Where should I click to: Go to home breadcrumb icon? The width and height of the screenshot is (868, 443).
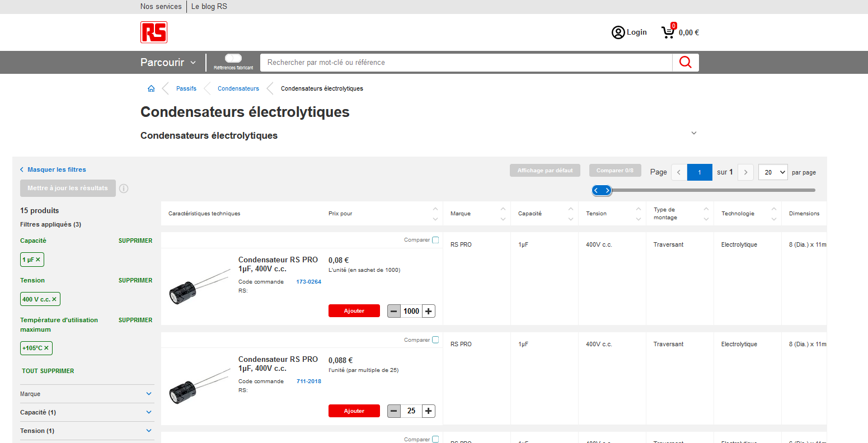151,88
